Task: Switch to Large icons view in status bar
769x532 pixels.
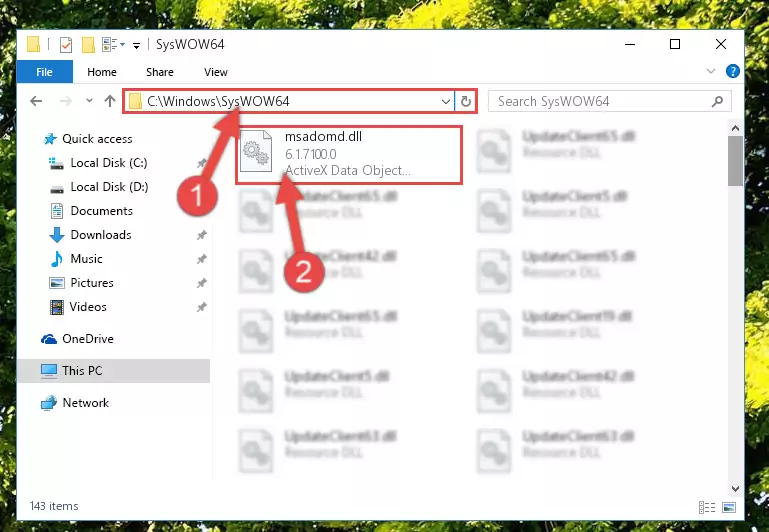Action: click(729, 507)
